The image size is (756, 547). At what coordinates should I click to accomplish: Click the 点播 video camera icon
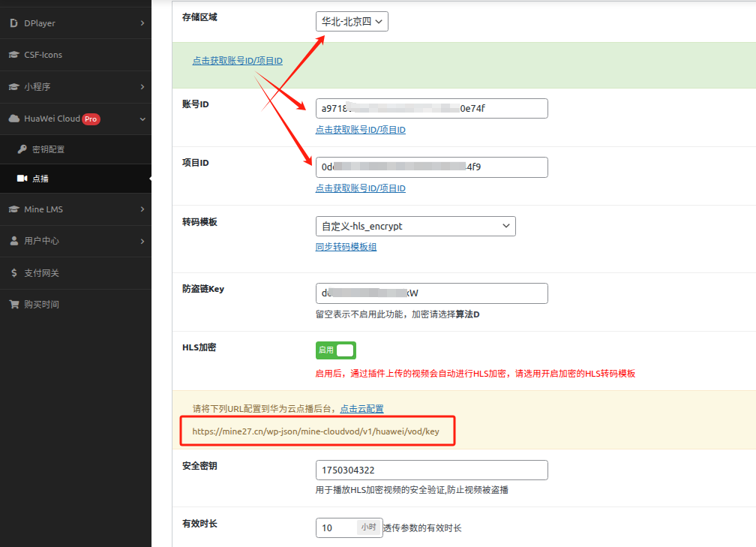(22, 178)
